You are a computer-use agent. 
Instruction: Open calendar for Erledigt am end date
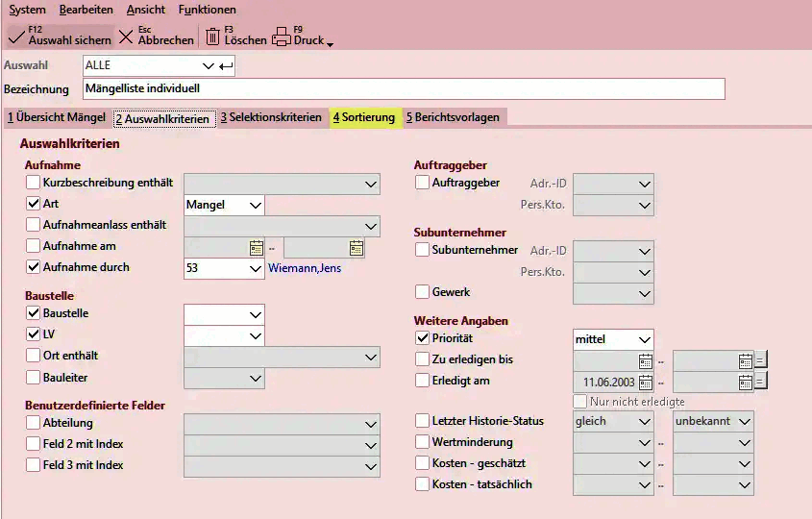745,382
